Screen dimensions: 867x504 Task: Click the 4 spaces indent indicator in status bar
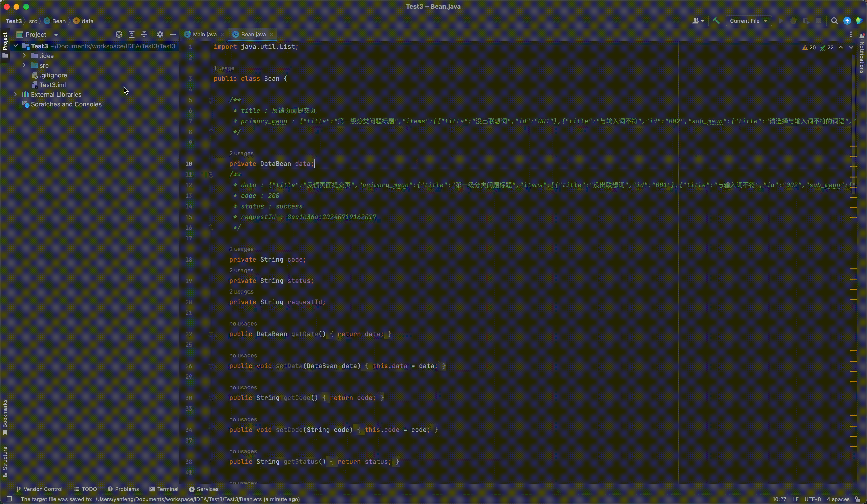pos(838,499)
